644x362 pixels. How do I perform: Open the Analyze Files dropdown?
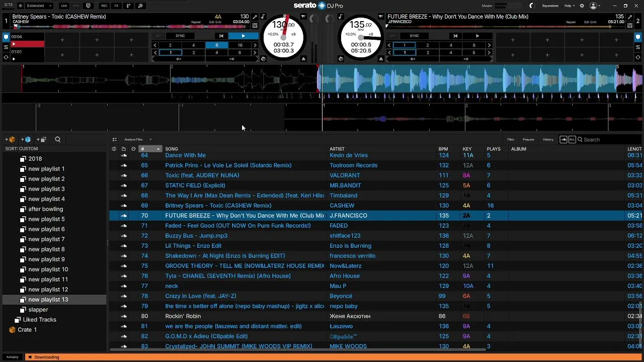138,139
